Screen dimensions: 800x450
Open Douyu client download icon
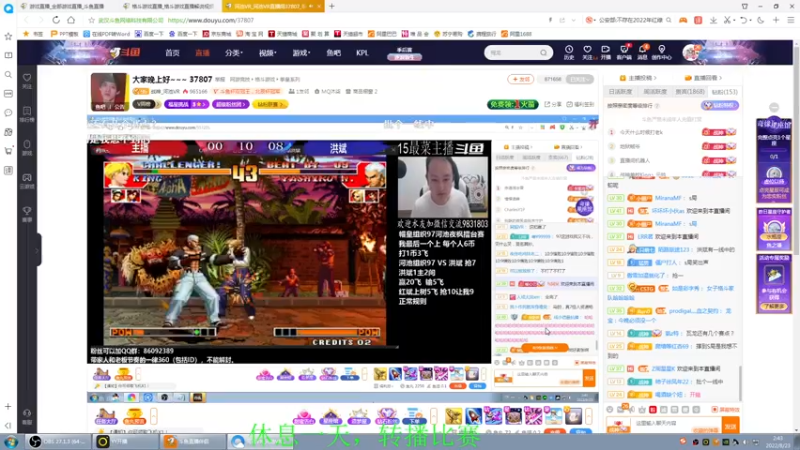[623, 52]
